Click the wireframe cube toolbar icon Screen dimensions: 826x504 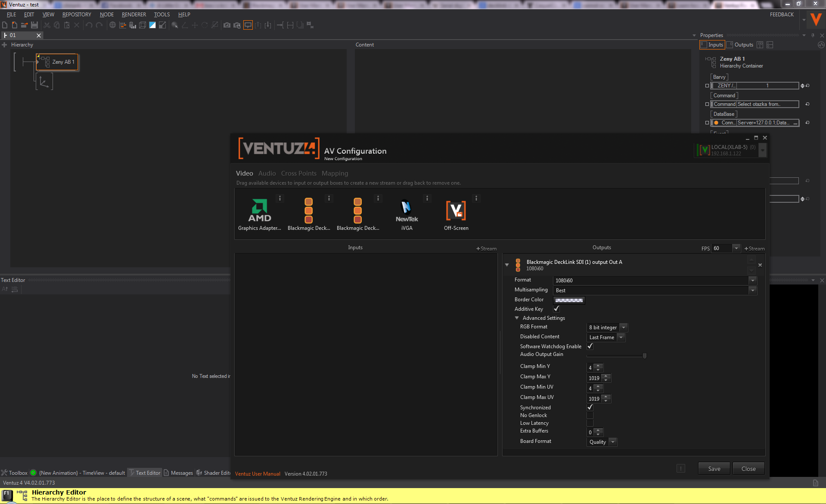(142, 25)
